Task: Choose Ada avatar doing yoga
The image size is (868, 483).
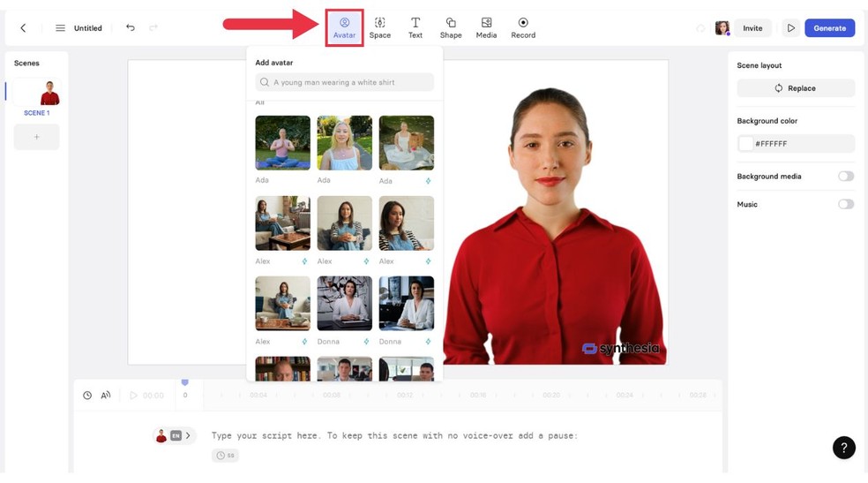Action: [x=282, y=142]
